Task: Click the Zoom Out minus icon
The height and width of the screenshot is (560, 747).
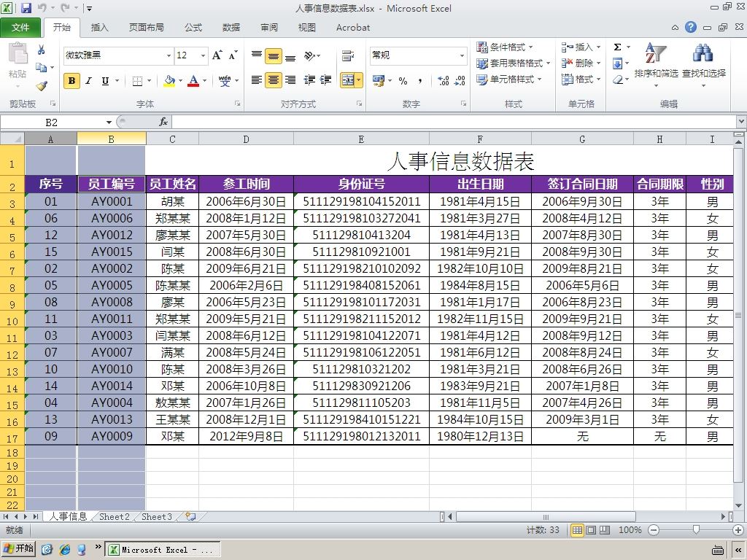Action: [x=654, y=530]
